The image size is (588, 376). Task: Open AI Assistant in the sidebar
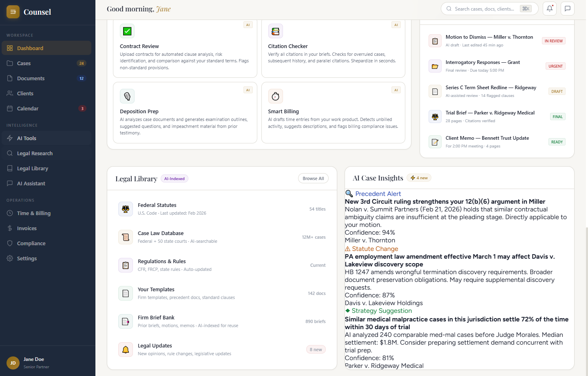point(46,183)
